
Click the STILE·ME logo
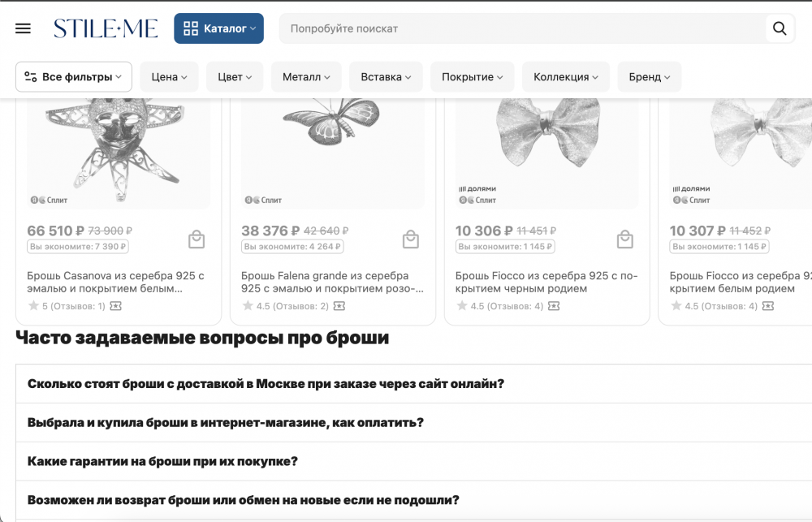tap(106, 28)
